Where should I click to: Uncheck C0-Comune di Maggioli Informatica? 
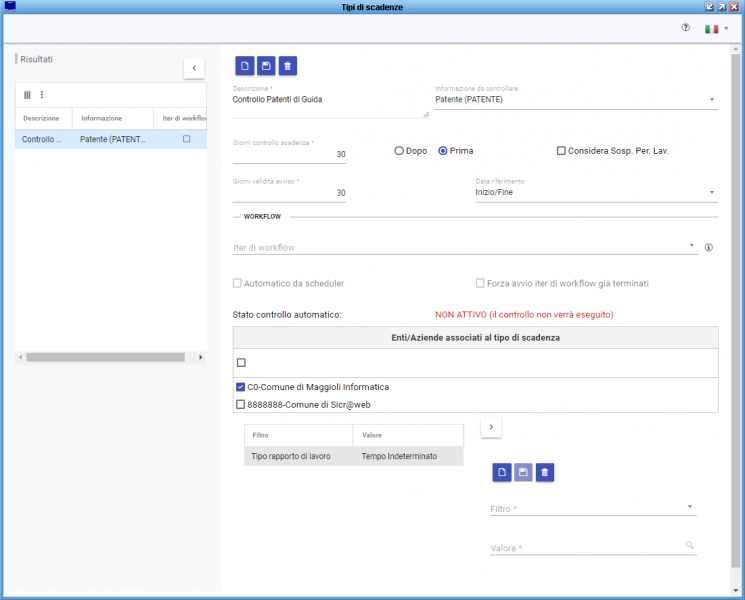tap(240, 387)
